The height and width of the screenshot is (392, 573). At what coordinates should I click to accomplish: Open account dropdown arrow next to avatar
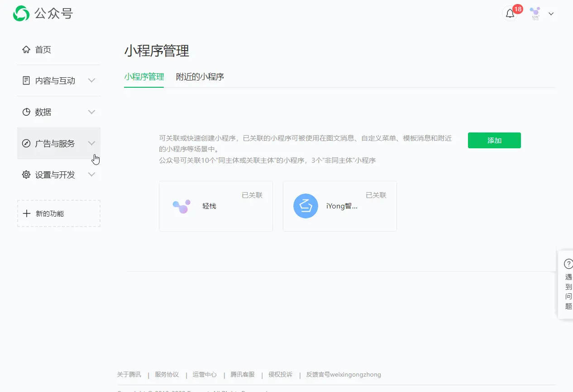tap(551, 14)
